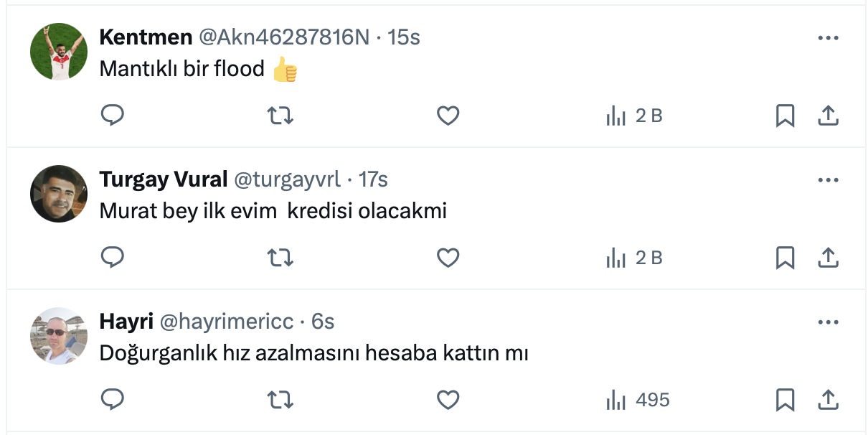
Task: Like Turgay Vural's tweet
Action: click(448, 257)
